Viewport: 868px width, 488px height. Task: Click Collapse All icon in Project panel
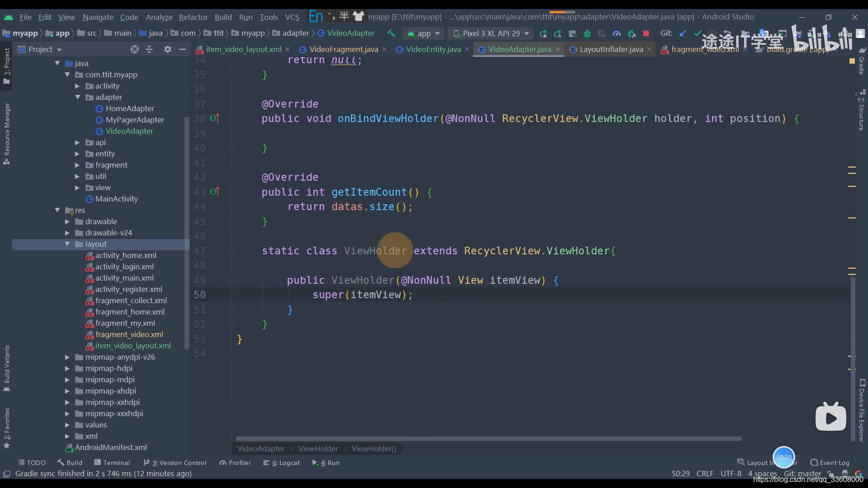click(150, 49)
